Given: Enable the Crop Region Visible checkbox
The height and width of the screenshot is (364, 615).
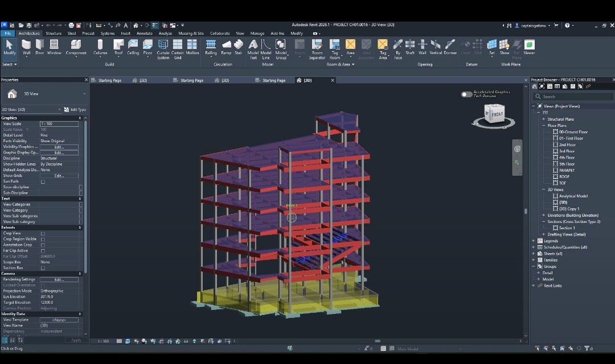Looking at the screenshot, I should coord(43,239).
